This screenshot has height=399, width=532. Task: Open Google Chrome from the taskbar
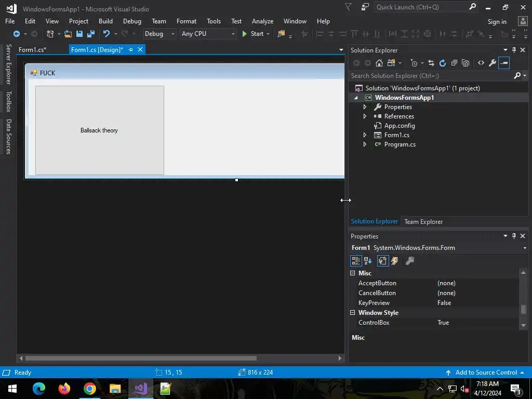(x=89, y=389)
